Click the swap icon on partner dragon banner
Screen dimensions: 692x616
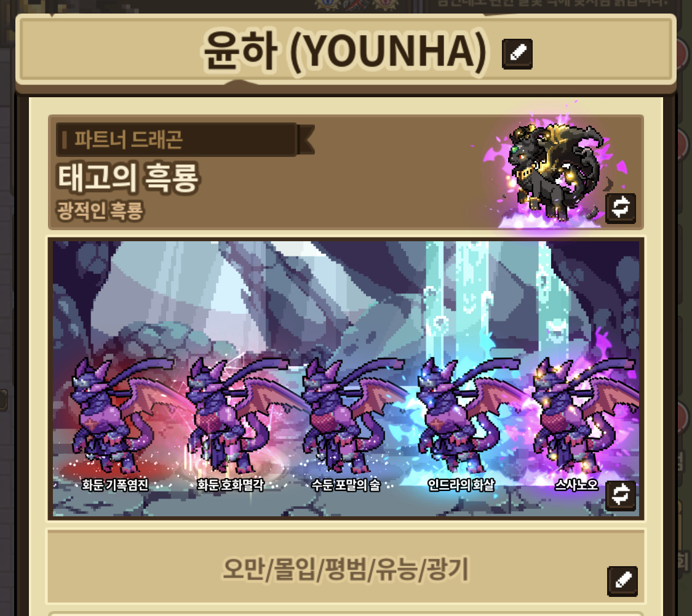click(621, 207)
